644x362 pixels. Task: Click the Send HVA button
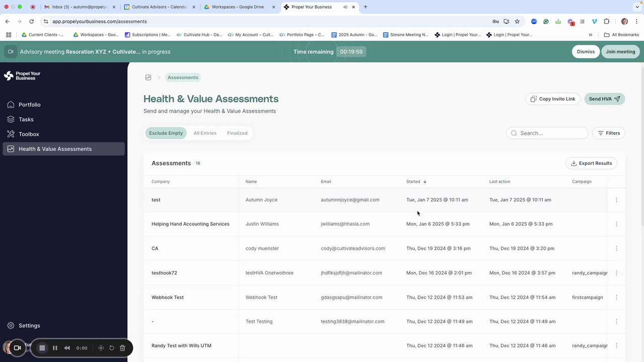[605, 99]
